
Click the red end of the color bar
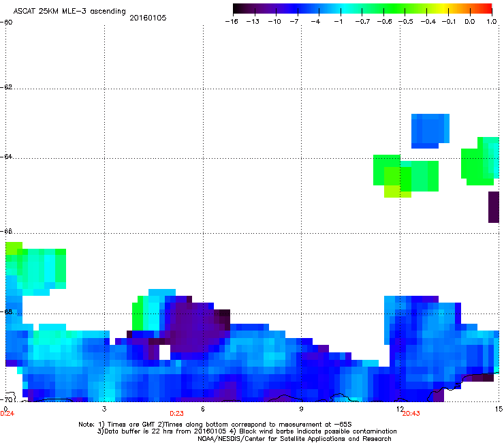(x=487, y=9)
